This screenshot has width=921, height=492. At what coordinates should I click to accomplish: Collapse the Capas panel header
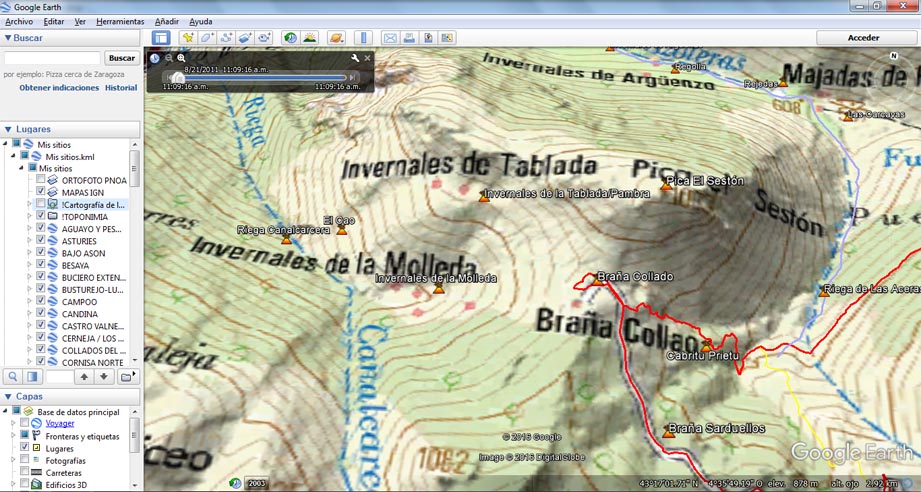click(8, 397)
